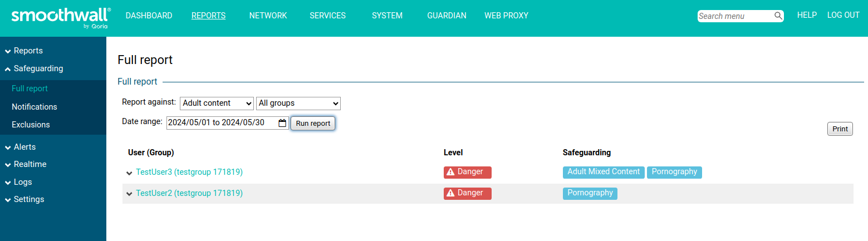
Task: Open the Guardian menu
Action: pos(447,16)
